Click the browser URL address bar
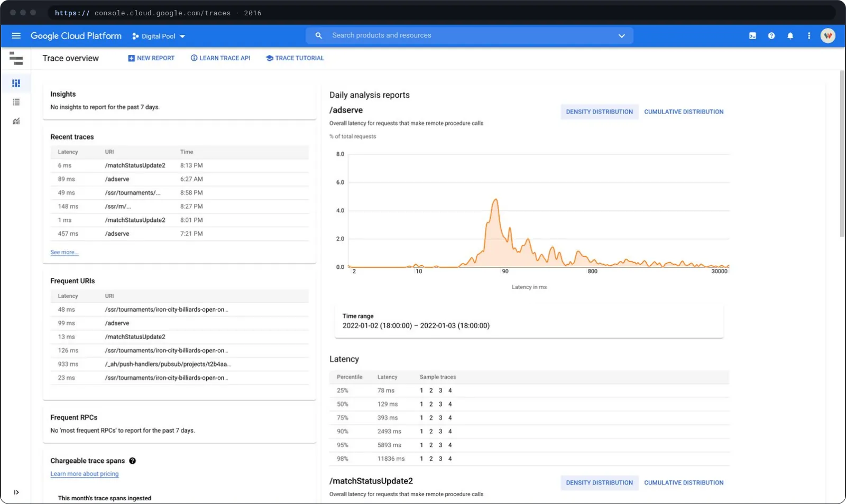This screenshot has width=846, height=504. [443, 13]
